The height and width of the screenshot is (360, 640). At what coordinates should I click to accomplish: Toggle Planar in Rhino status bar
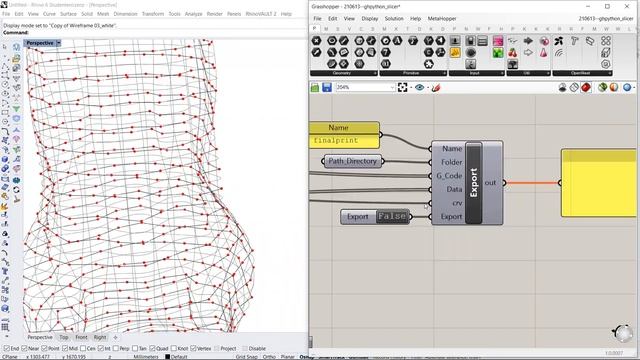point(287,357)
